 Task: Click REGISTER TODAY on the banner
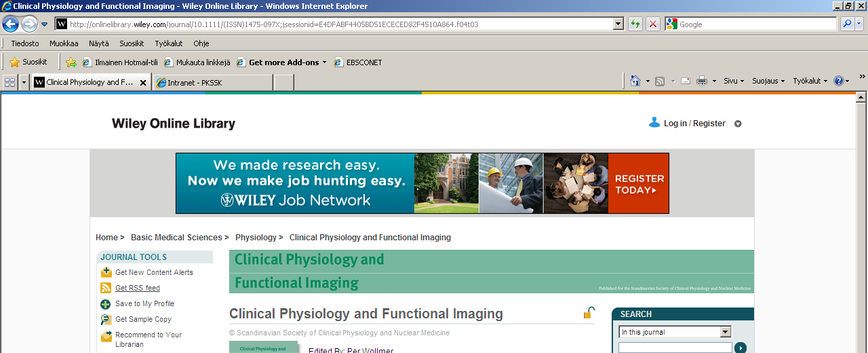pos(639,184)
